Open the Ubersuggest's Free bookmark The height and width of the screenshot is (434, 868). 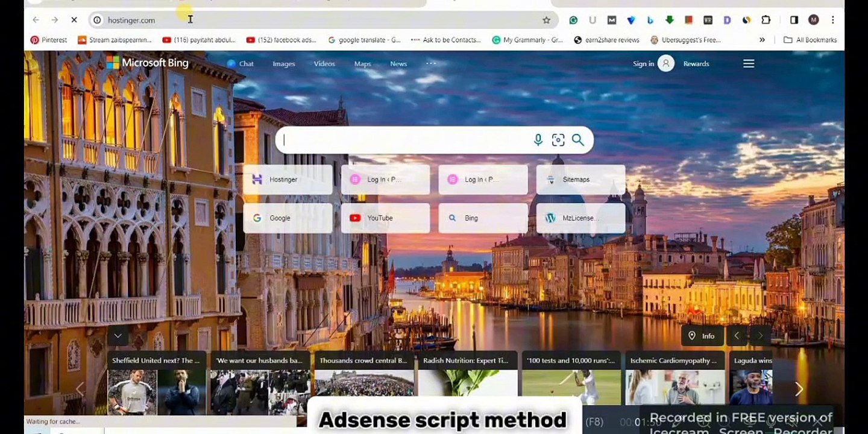pyautogui.click(x=685, y=40)
